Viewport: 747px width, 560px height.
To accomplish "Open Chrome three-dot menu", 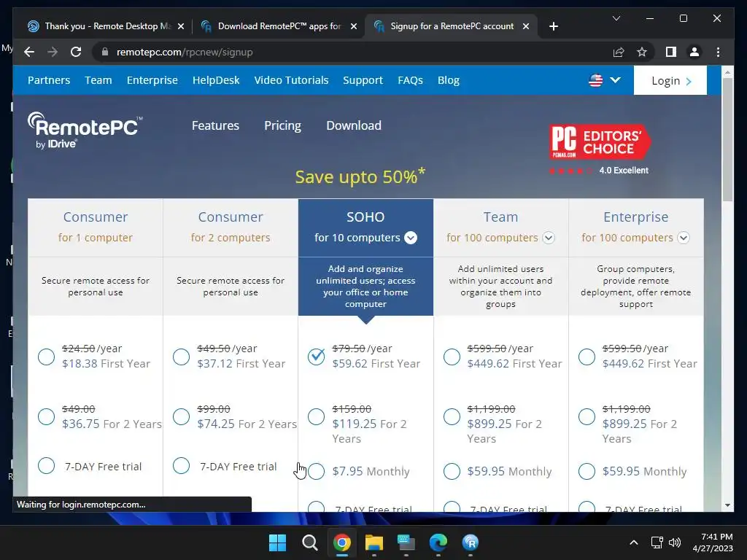I will [x=718, y=52].
